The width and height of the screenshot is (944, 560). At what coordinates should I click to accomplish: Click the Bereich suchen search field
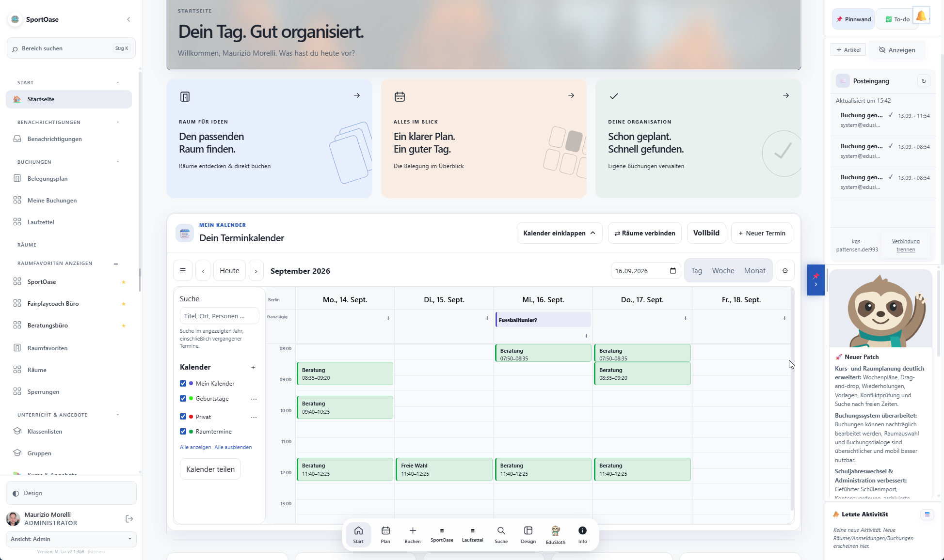(71, 48)
